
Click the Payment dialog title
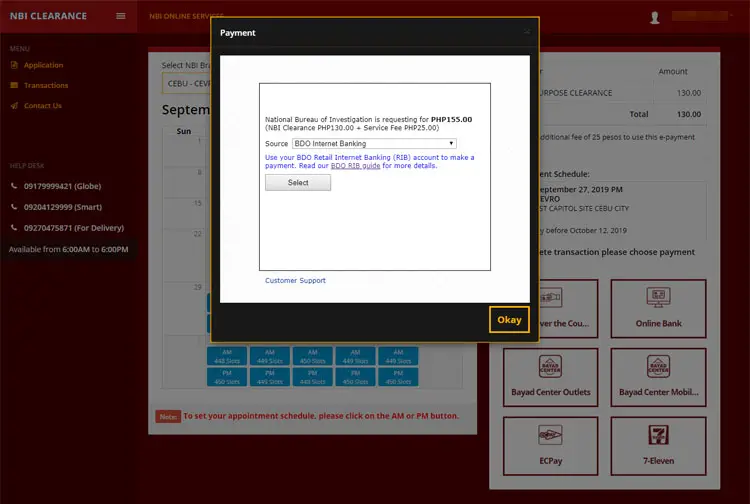tap(238, 33)
